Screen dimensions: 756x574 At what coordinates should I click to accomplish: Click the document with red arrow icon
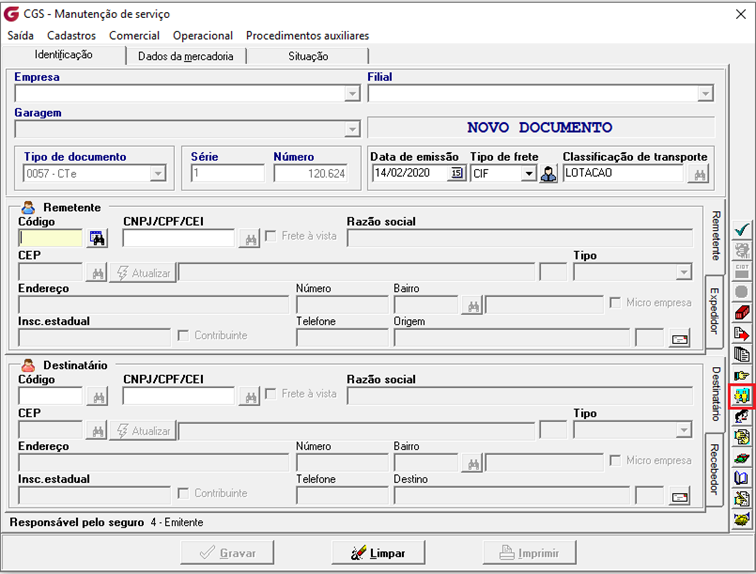coord(742,334)
